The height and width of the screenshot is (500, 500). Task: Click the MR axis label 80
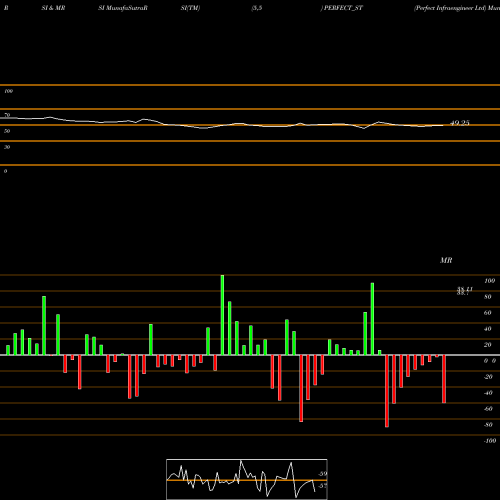tap(488, 297)
